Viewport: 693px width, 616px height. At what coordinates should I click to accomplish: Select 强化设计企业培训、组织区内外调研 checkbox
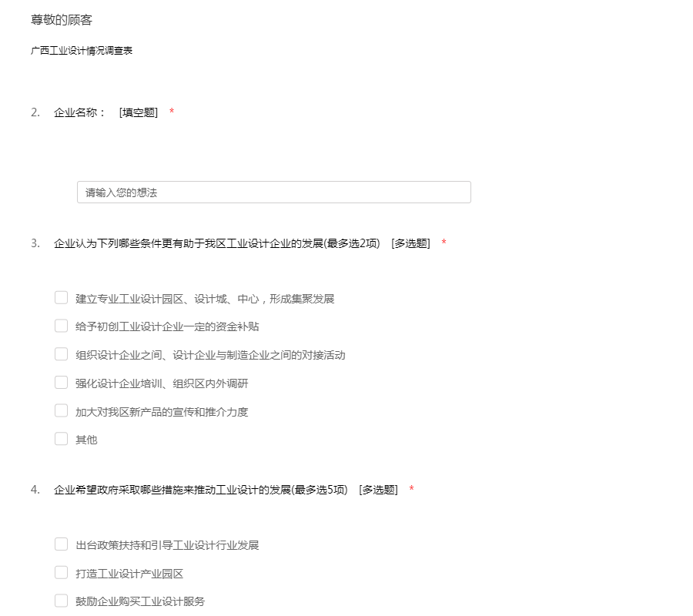[x=61, y=382]
